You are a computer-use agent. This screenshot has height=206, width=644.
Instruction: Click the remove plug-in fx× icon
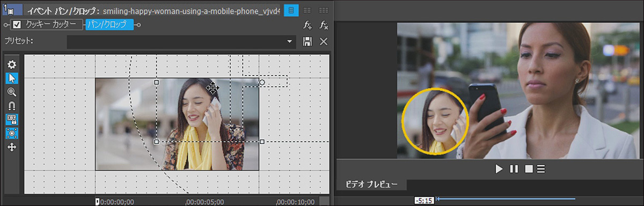(324, 25)
